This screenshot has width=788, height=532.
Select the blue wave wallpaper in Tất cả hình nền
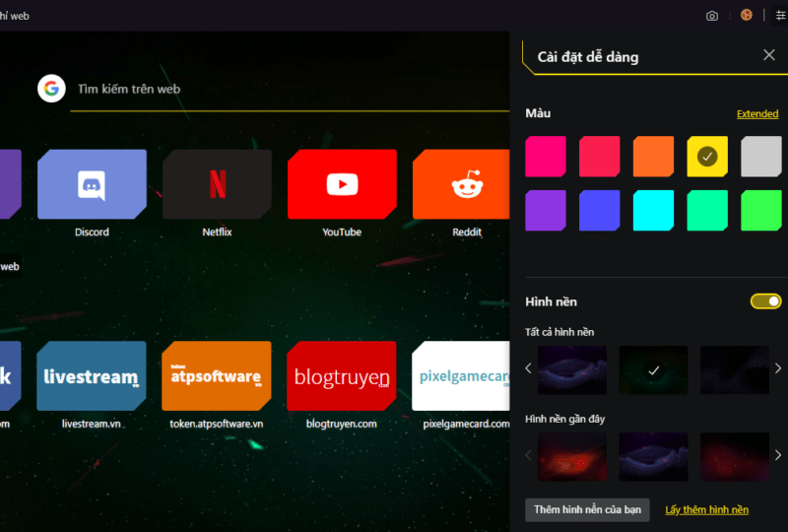(572, 370)
